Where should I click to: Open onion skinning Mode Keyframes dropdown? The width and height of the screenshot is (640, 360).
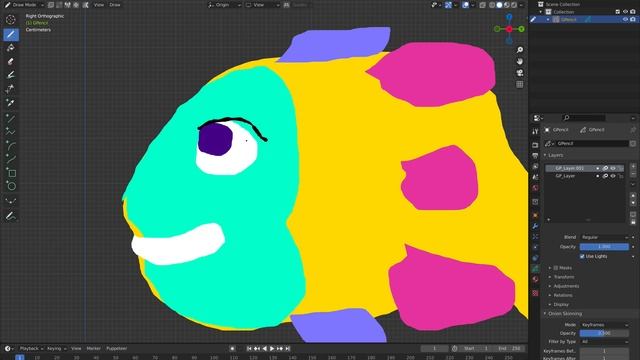tap(604, 325)
